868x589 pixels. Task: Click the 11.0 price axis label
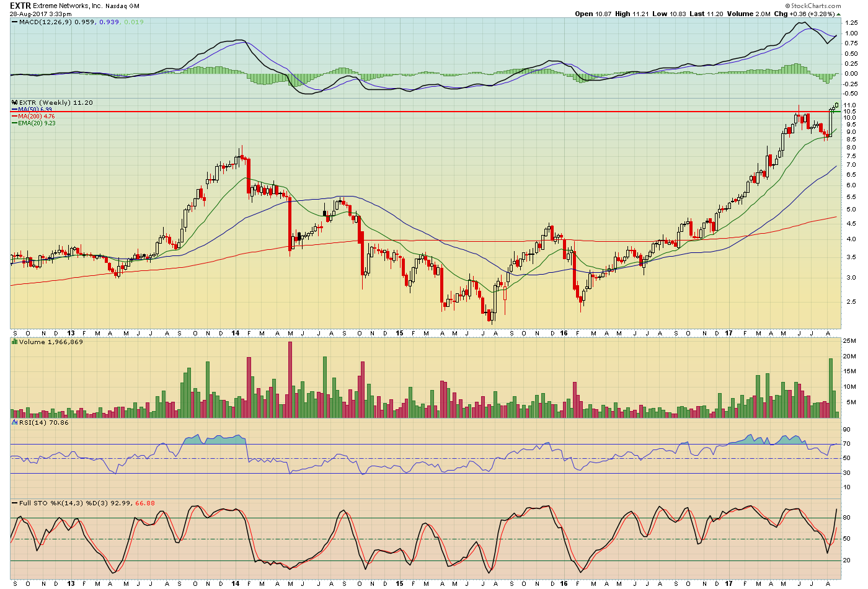coord(850,106)
